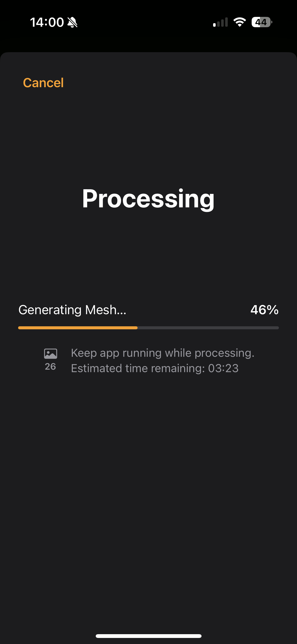Click the number 26 under the photo icon
This screenshot has width=297, height=644.
coord(50,367)
